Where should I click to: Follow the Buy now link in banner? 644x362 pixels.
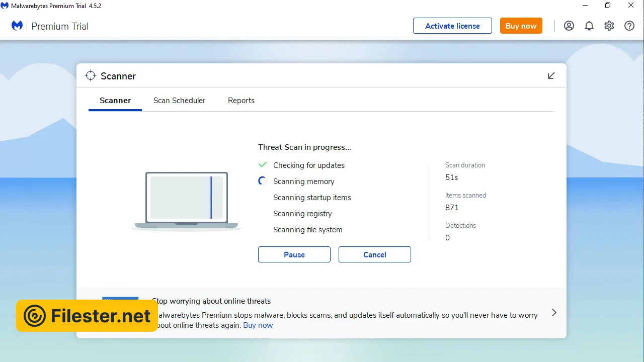point(258,325)
